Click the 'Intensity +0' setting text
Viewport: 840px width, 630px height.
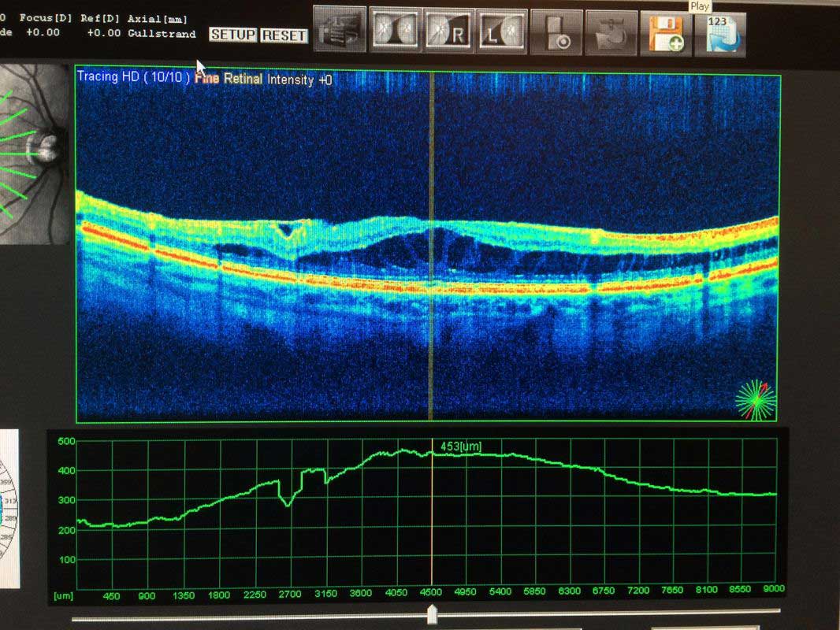299,80
